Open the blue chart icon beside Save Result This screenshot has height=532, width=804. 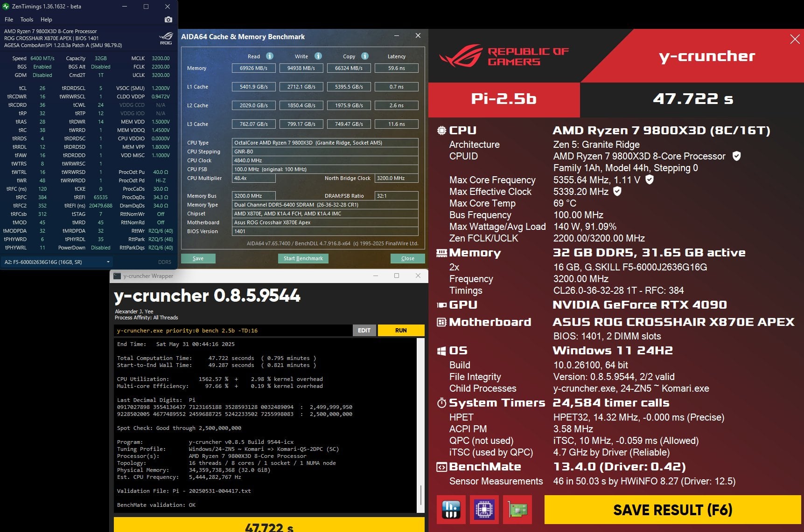(451, 510)
